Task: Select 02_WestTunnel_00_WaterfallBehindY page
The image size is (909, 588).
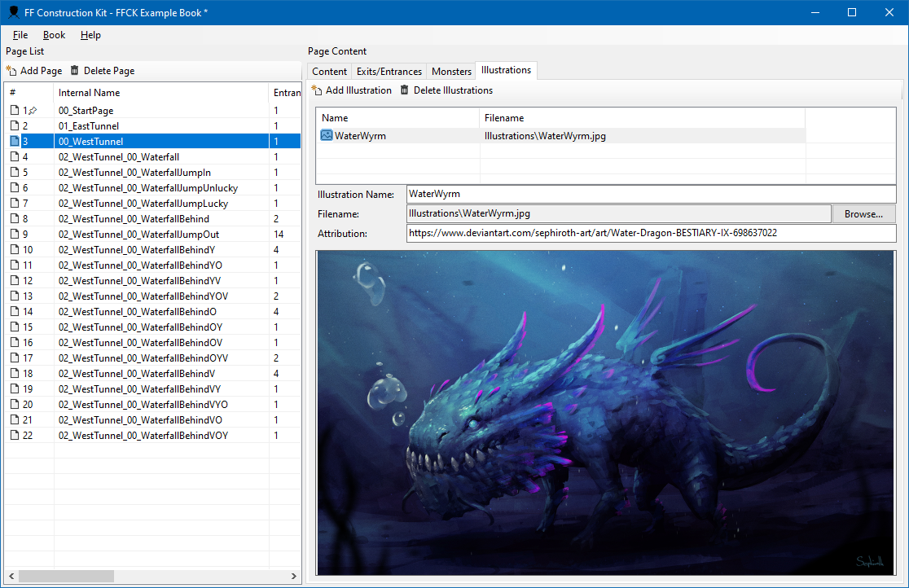Action: coord(153,249)
